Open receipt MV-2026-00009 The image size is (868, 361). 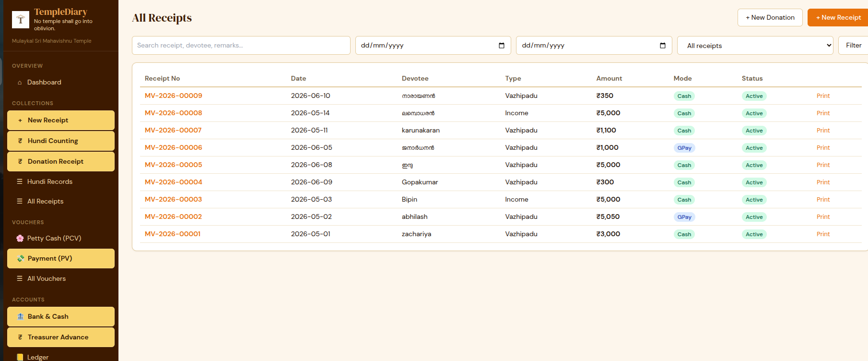pos(174,96)
